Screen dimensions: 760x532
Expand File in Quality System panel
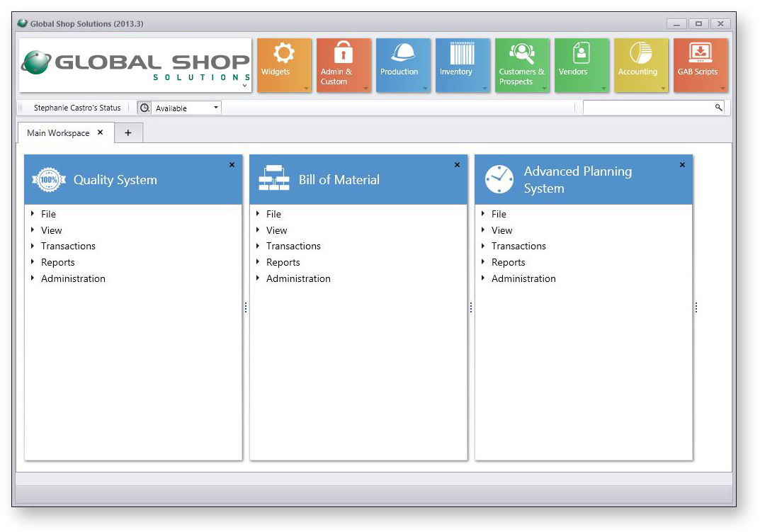pyautogui.click(x=48, y=214)
